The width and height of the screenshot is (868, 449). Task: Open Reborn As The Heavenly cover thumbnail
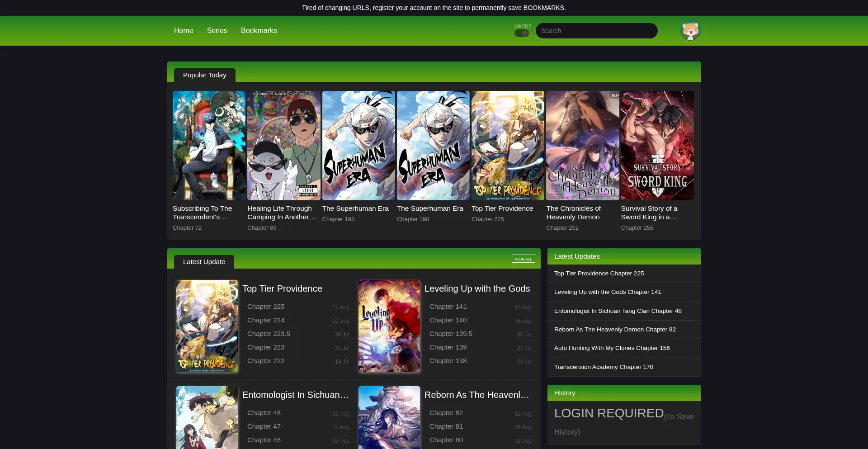(x=389, y=417)
